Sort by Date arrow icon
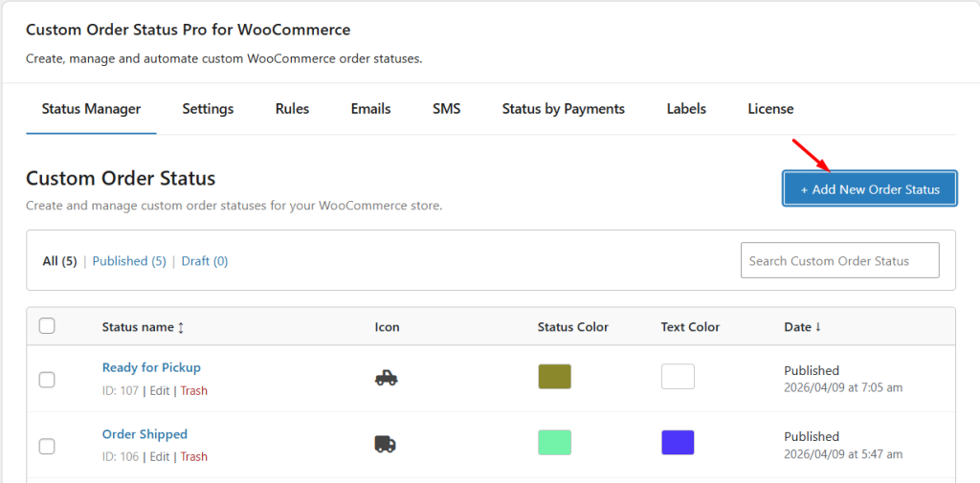 point(818,327)
